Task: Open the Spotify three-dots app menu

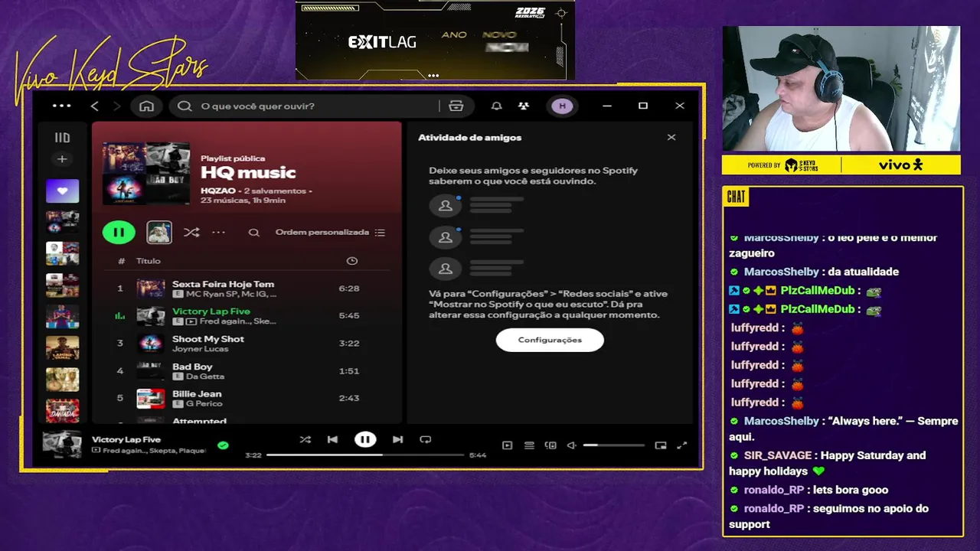Action: click(62, 106)
